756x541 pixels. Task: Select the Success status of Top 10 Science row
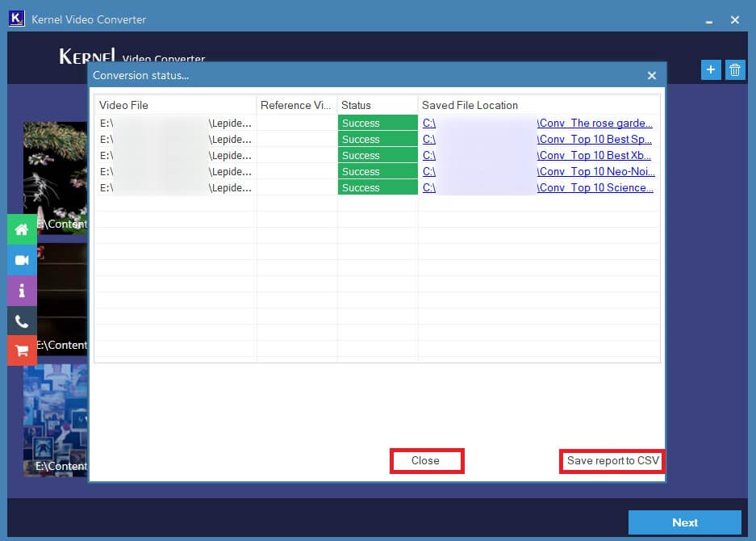click(x=378, y=187)
